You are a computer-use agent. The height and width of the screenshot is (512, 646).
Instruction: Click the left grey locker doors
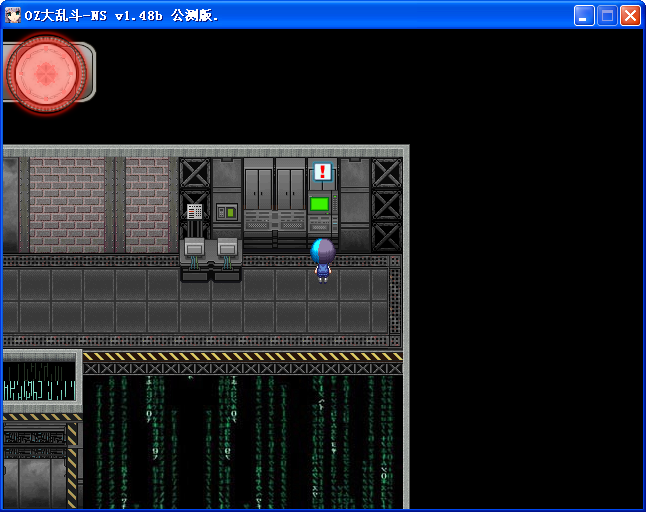click(259, 189)
